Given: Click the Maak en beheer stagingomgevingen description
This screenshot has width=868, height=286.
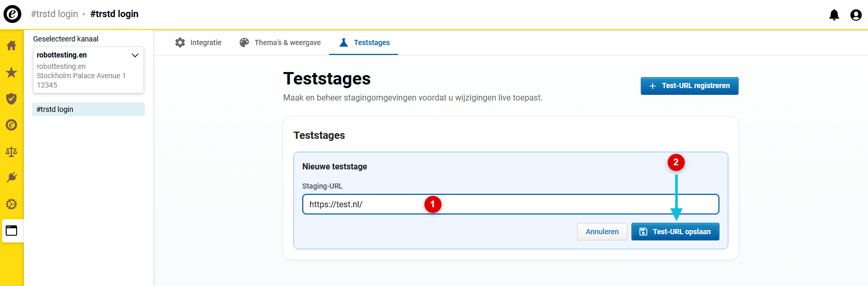Looking at the screenshot, I should (x=413, y=97).
